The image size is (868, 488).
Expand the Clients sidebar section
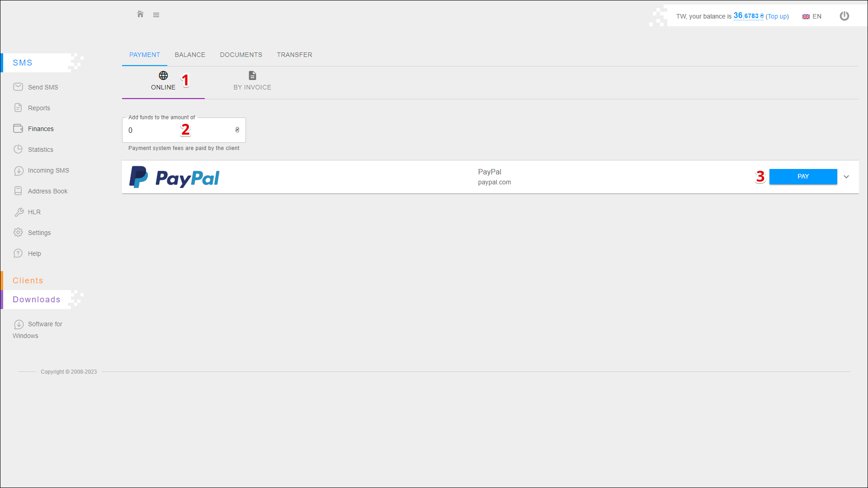(x=28, y=281)
